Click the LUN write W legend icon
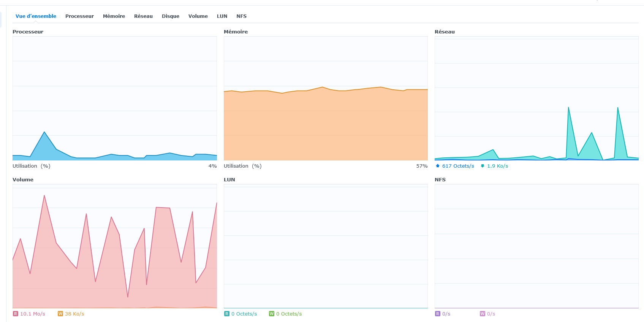 tap(272, 314)
